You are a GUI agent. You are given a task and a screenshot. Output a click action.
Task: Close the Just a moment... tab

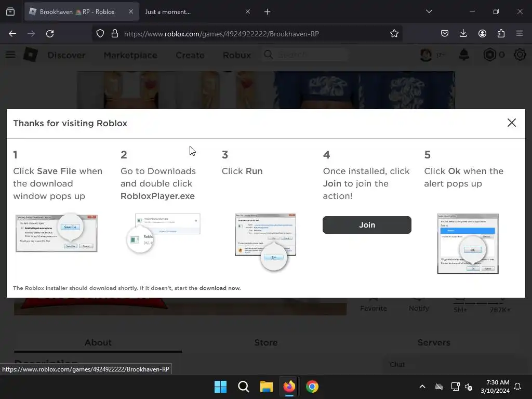click(x=248, y=12)
